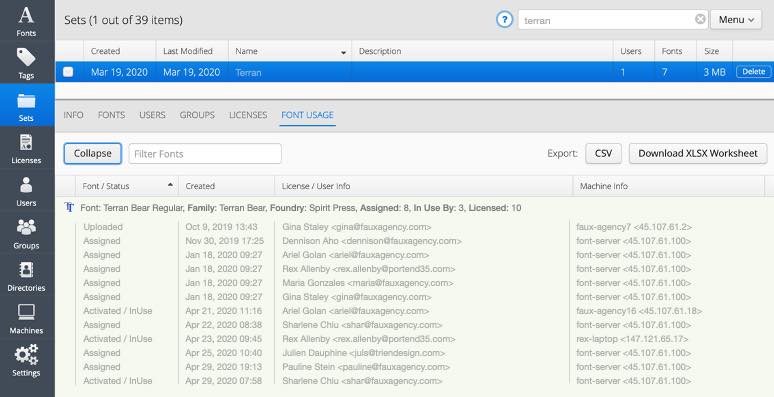Screen dimensions: 774x397
Task: Clear the terran search text
Action: click(700, 19)
